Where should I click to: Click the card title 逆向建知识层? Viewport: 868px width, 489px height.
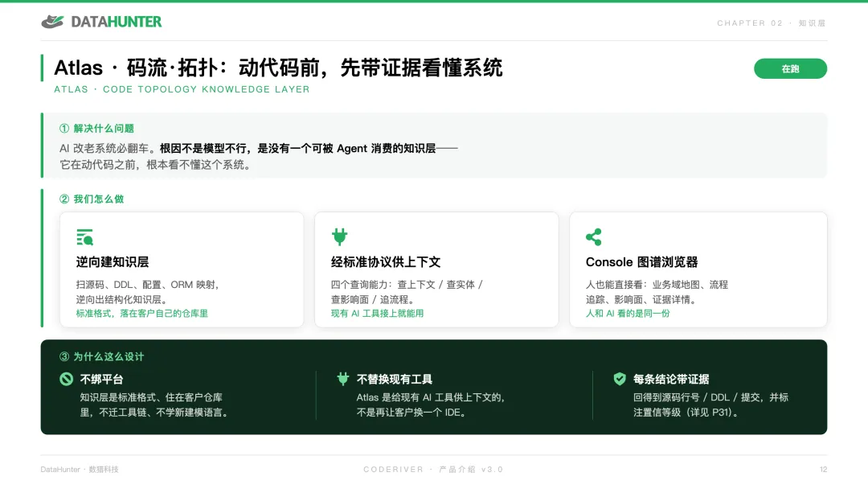(113, 262)
